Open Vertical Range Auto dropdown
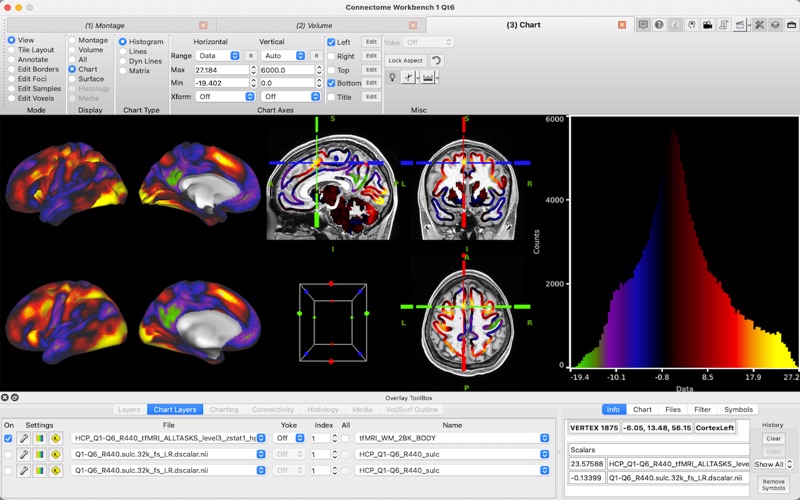Image resolution: width=800 pixels, height=500 pixels. pyautogui.click(x=283, y=56)
